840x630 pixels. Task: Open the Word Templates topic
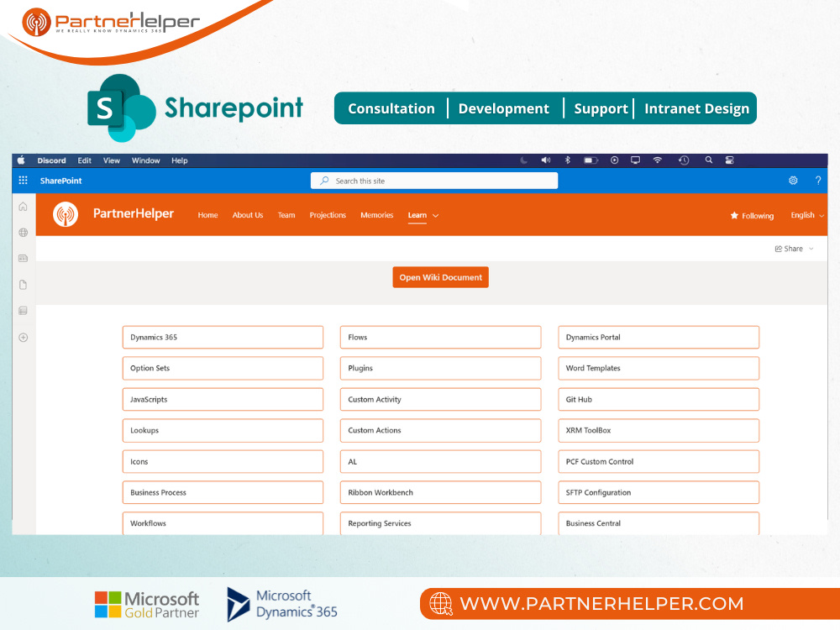click(x=659, y=368)
